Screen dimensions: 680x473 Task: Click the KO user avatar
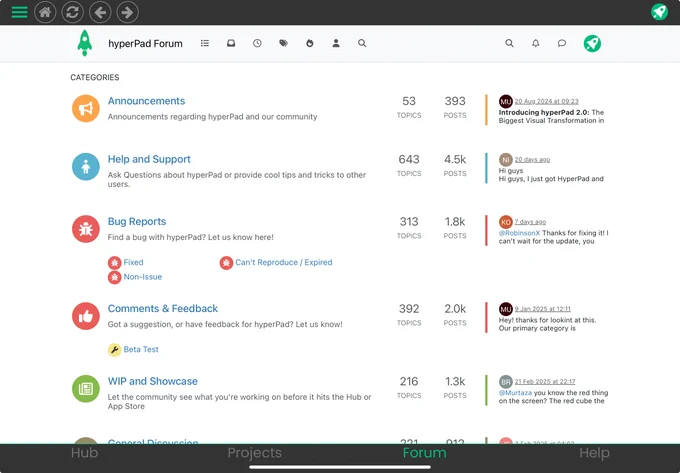[506, 222]
